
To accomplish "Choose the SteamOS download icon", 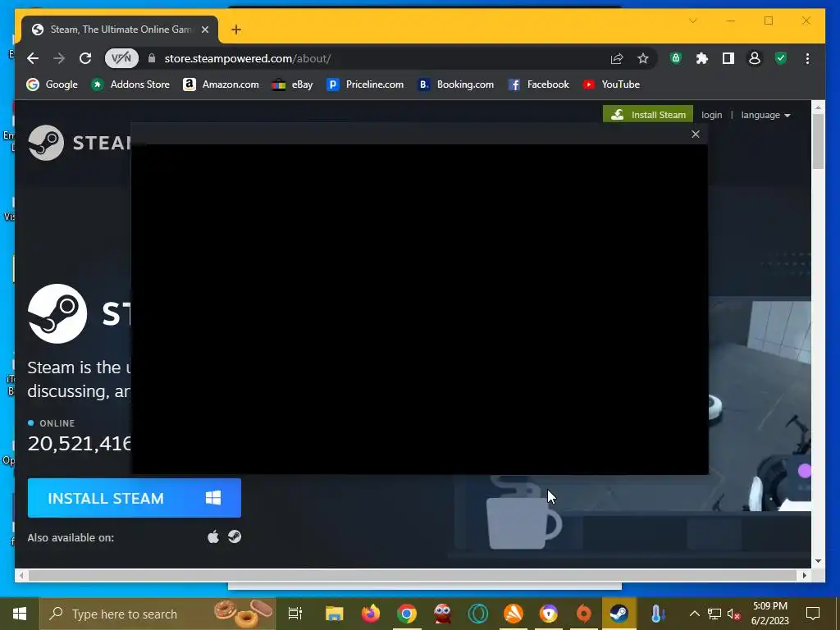I will click(x=235, y=536).
